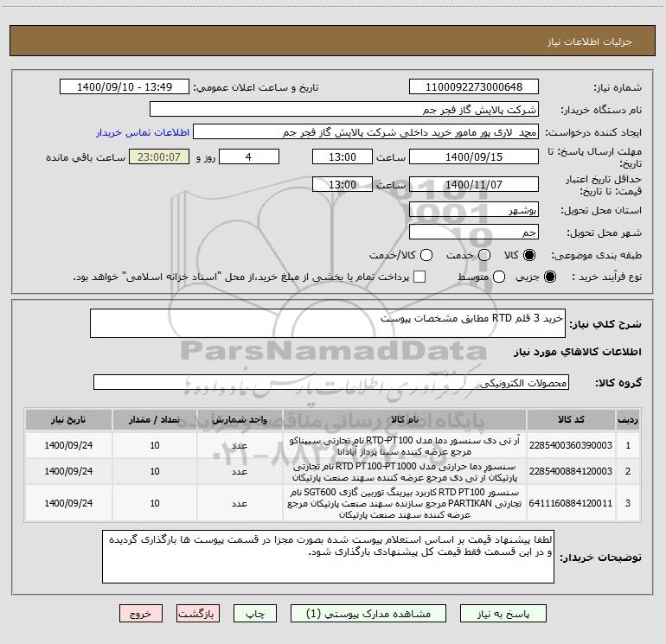The width and height of the screenshot is (666, 644).
Task: Click the کد کالا column header
Action: coord(571,419)
